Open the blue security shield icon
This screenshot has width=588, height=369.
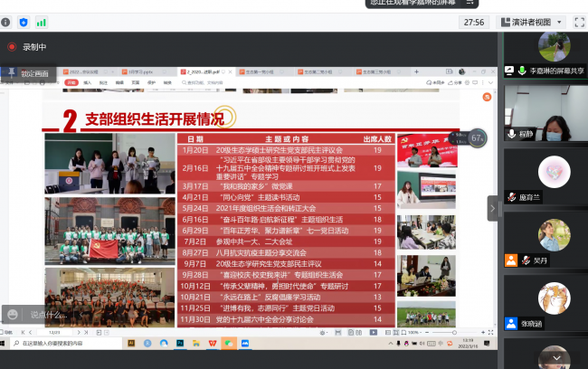click(x=24, y=22)
